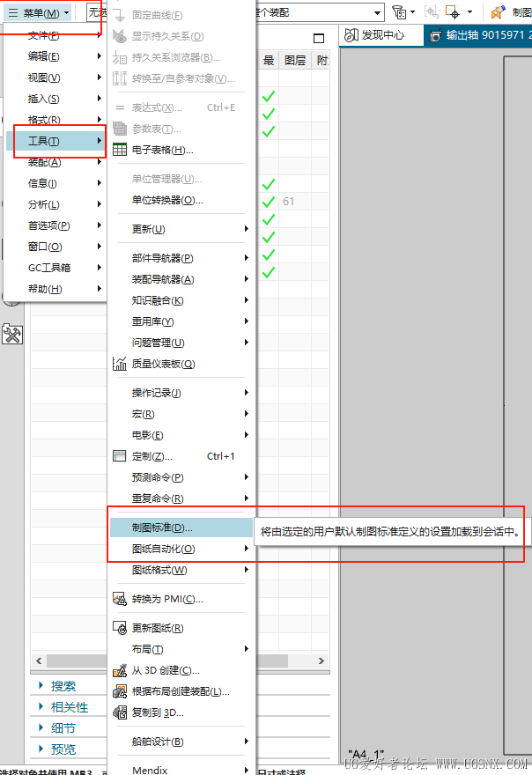This screenshot has height=775, width=532.
Task: Click the topmost green checkmark in navigator
Action: 269,96
